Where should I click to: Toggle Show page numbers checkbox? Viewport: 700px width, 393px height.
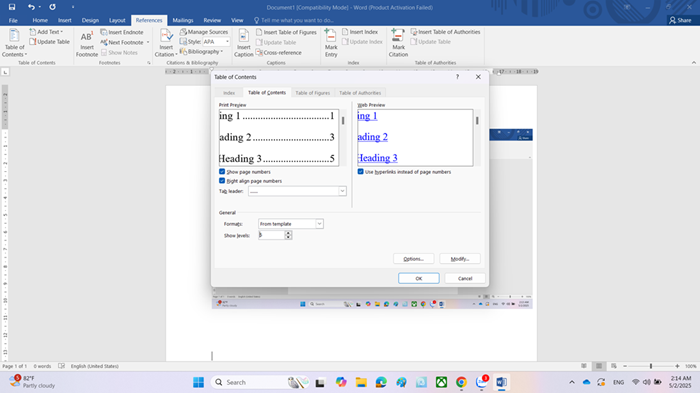pos(222,171)
